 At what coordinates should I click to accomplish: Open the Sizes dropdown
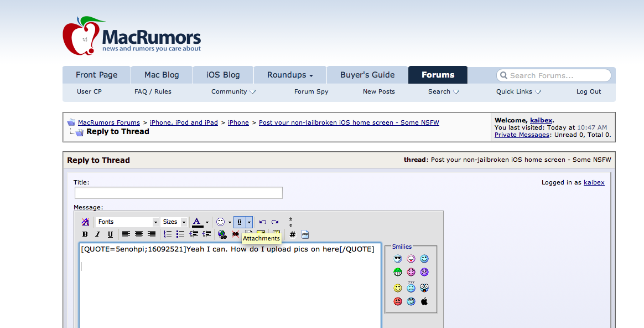[174, 222]
